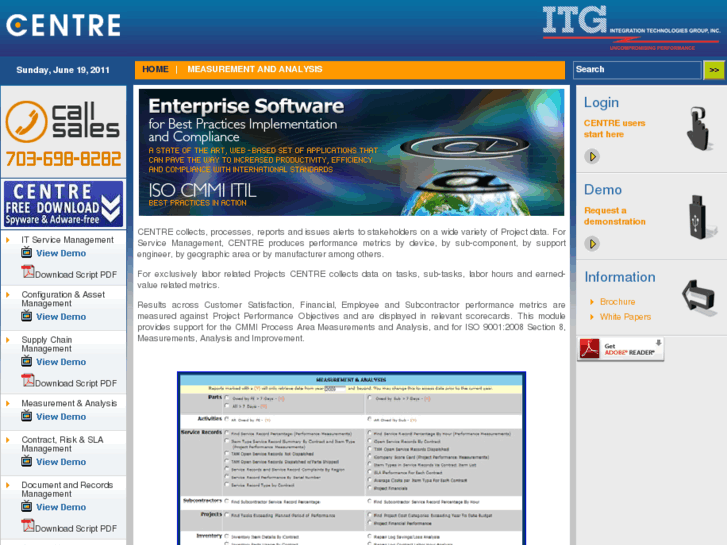
Task: Click the Login arrow button
Action: pyautogui.click(x=592, y=156)
